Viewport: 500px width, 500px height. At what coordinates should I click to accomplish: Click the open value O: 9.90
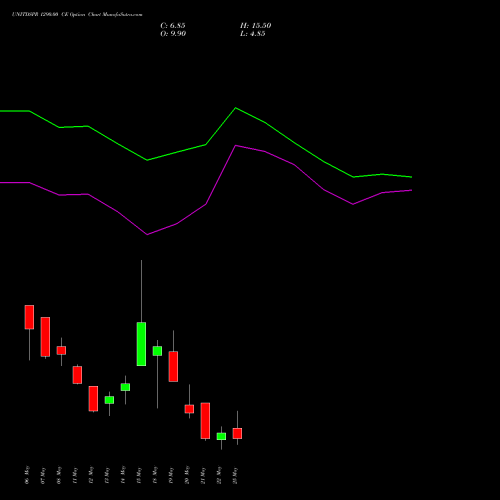(173, 34)
